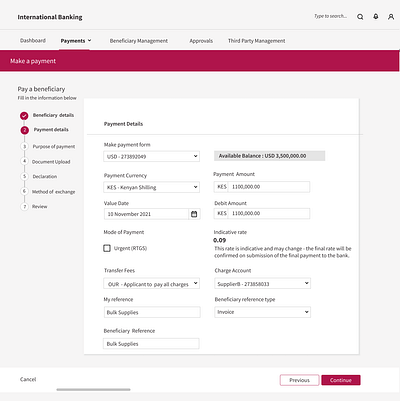Viewport: 400px width, 401px height.
Task: Click the Beneficiary Reference input field
Action: click(x=151, y=344)
